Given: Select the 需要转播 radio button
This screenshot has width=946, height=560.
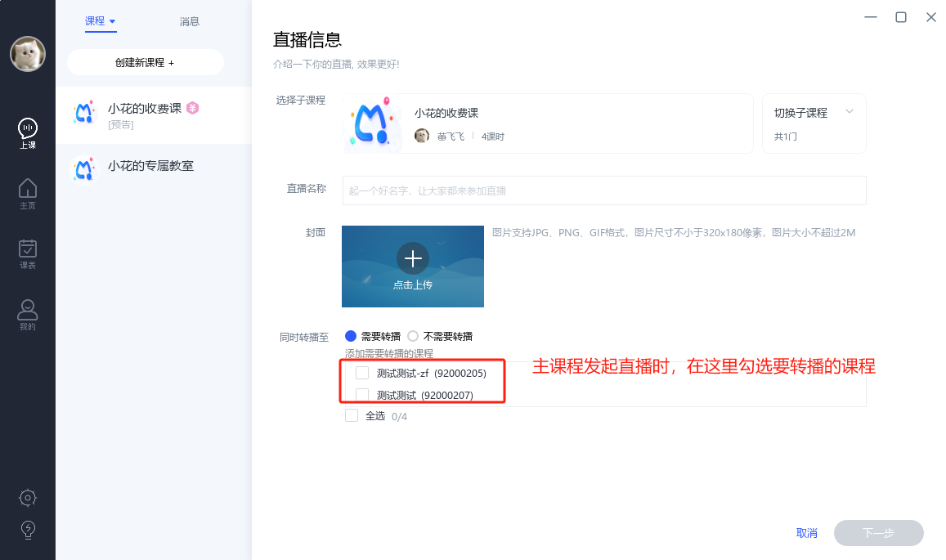Looking at the screenshot, I should click(x=351, y=336).
